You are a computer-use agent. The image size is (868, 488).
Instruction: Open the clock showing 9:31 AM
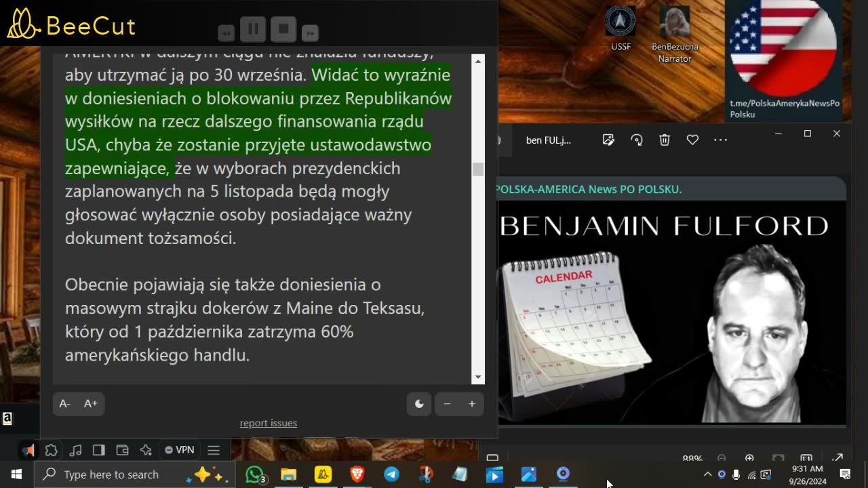807,474
